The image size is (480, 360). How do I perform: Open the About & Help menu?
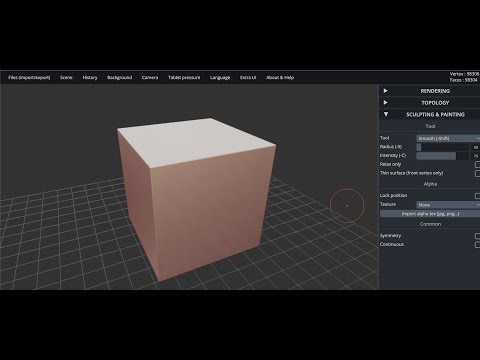click(280, 78)
